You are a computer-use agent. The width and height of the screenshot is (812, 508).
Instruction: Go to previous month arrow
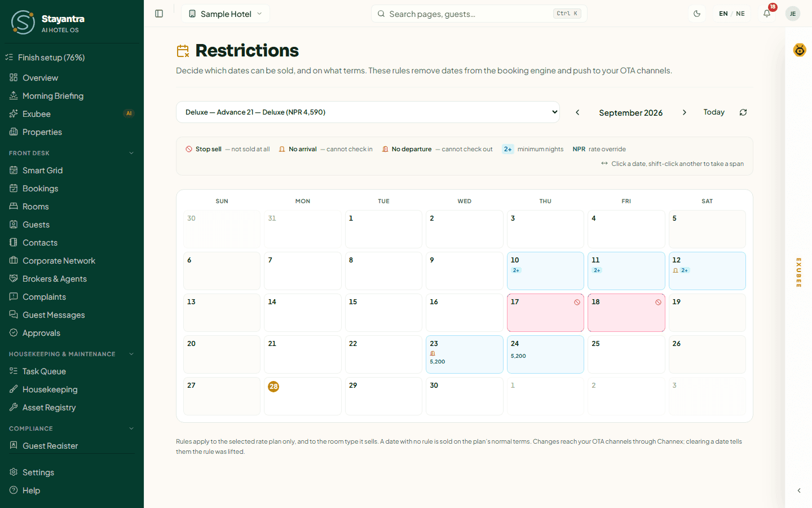tap(577, 112)
